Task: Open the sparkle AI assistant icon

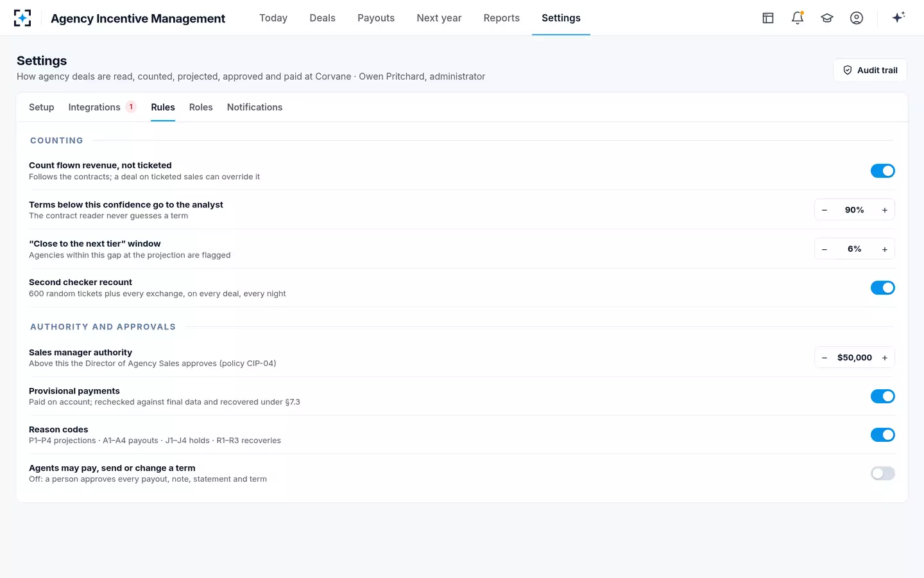Action: point(898,17)
